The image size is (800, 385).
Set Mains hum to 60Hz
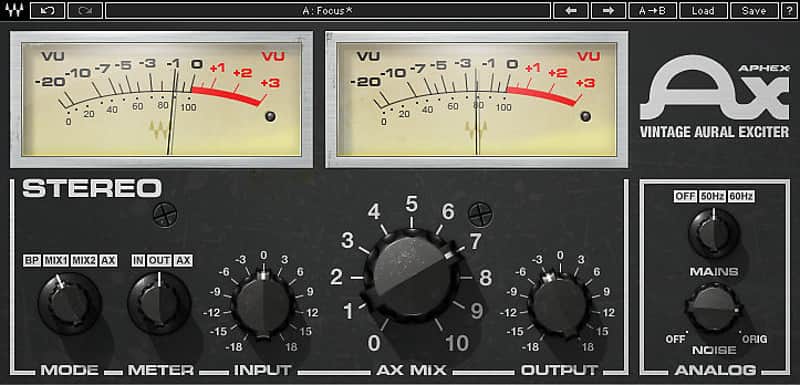(x=741, y=196)
